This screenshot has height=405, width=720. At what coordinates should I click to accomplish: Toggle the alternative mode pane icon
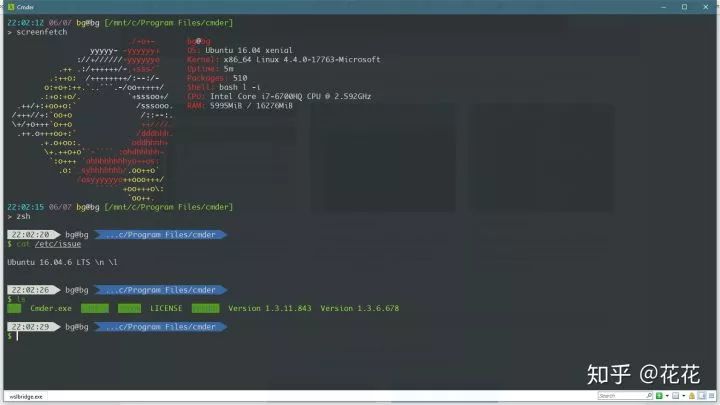(702, 395)
